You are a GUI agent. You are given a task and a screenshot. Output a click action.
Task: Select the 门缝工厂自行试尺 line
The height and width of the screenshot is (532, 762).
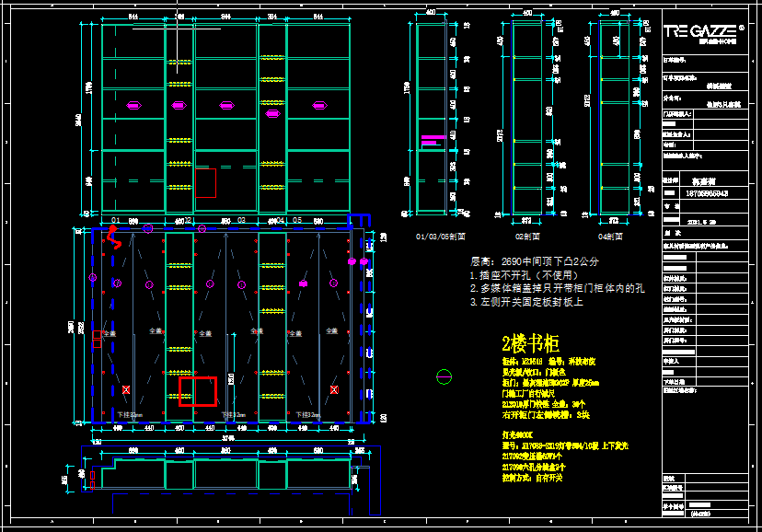(x=528, y=394)
